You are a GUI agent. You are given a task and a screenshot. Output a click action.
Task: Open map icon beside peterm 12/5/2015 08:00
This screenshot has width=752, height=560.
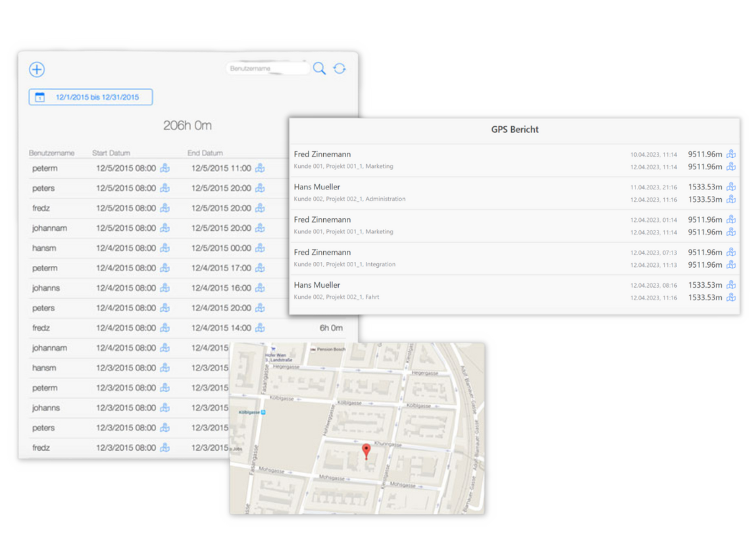pos(164,168)
